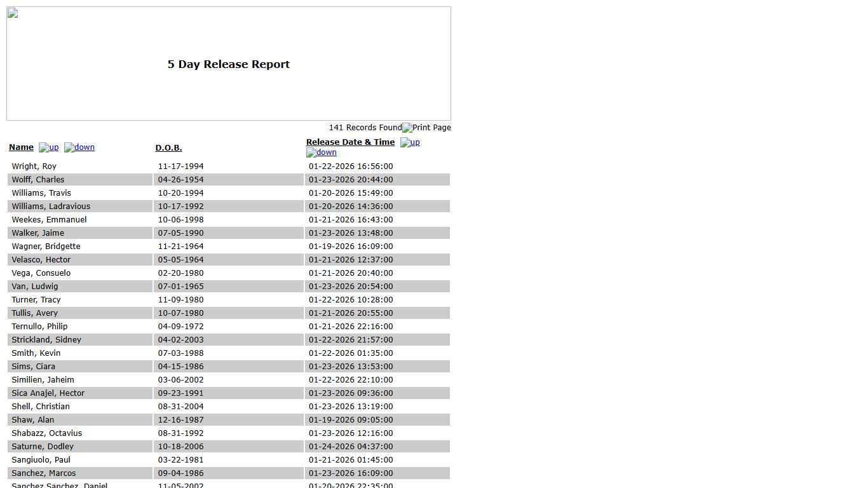Sort release date descending via down arrow

point(322,152)
